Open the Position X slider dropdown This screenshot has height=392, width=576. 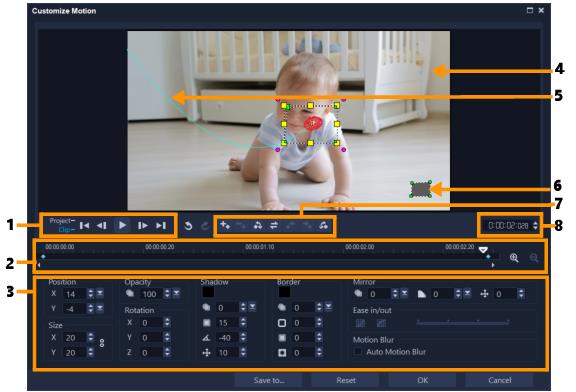[100, 293]
